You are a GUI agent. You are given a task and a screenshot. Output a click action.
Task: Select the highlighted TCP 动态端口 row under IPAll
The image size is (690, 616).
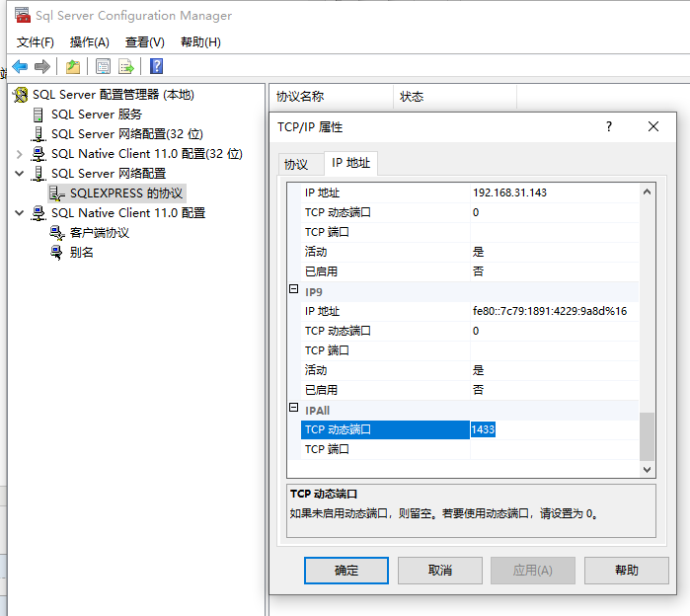385,429
